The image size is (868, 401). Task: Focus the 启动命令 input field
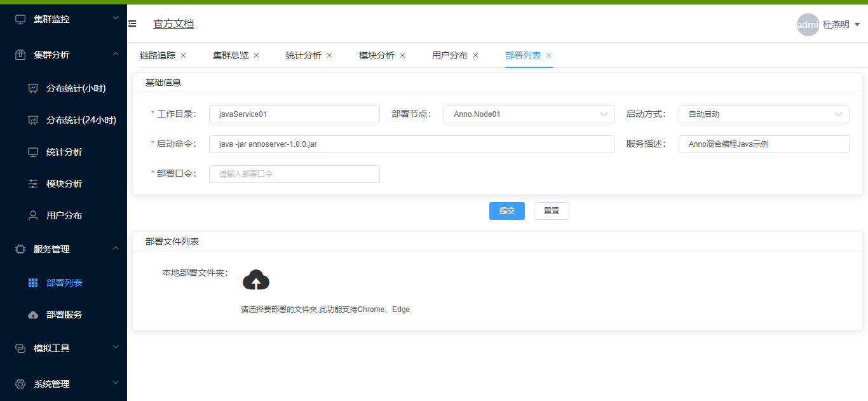412,144
